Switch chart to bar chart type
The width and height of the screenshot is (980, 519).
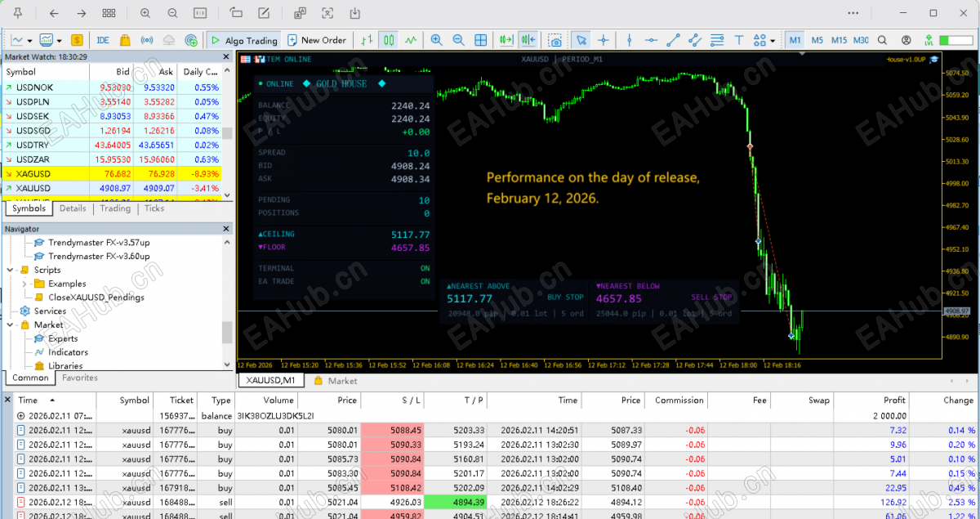pyautogui.click(x=367, y=40)
